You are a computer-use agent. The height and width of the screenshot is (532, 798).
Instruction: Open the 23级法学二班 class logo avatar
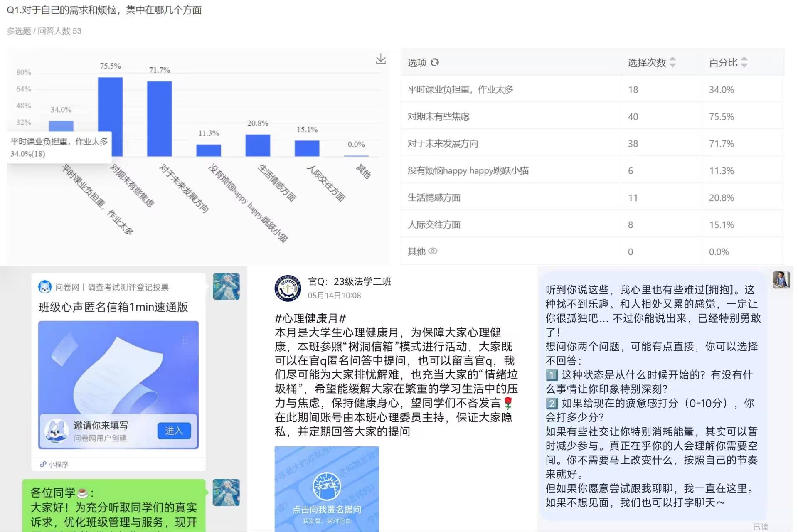(x=288, y=288)
